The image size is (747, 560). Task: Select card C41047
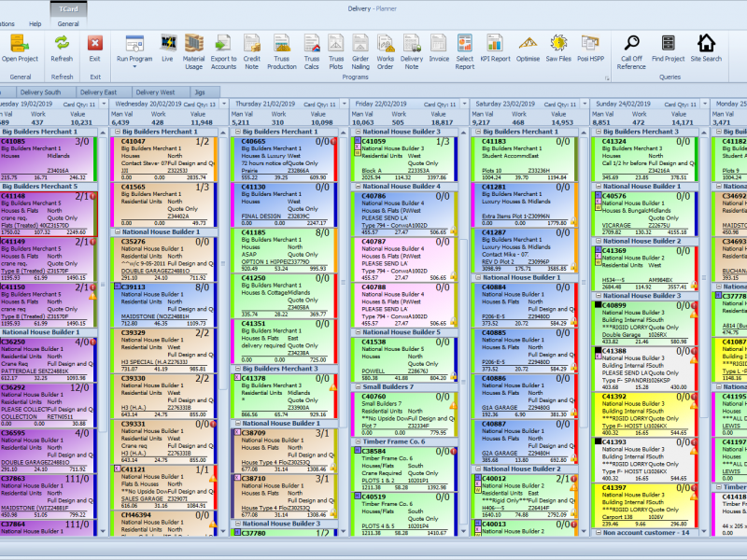[164, 160]
